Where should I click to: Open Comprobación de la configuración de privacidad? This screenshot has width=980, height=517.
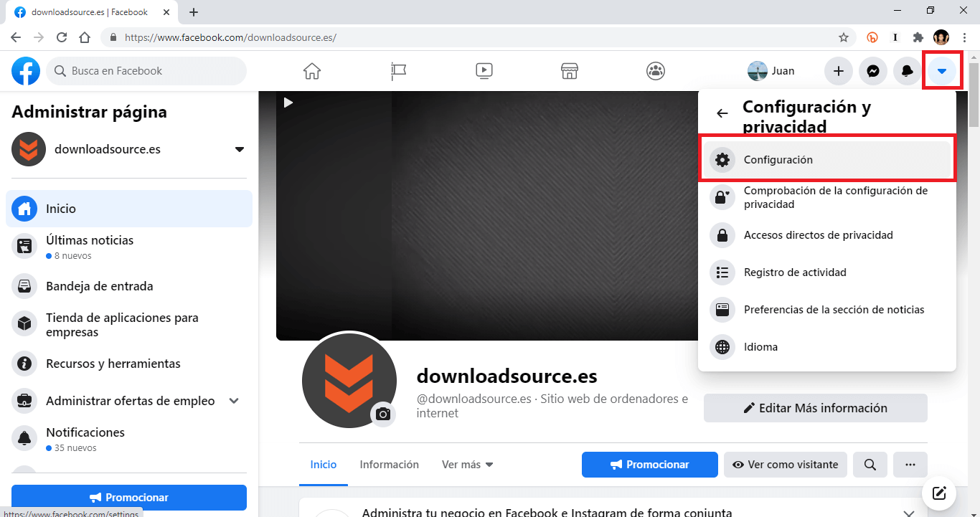[827, 197]
